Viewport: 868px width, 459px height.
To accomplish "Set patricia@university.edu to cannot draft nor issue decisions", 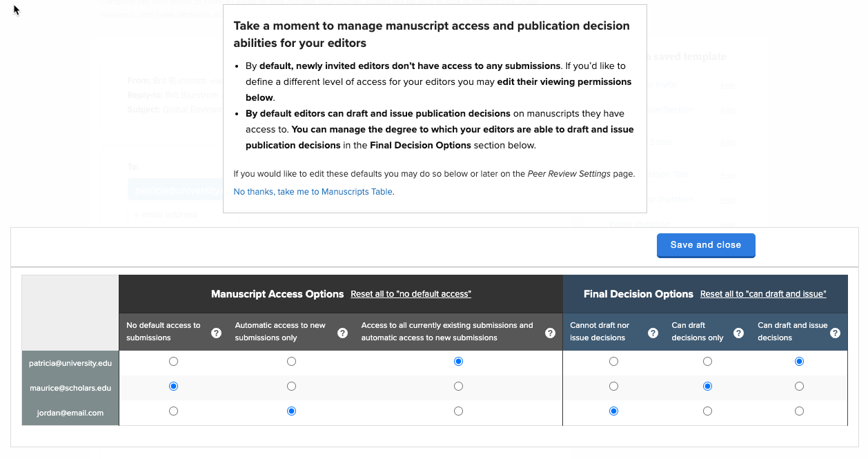I will pos(613,361).
